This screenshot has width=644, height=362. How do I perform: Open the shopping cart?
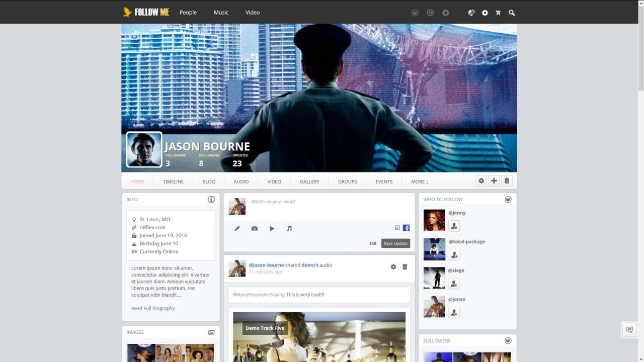click(498, 13)
